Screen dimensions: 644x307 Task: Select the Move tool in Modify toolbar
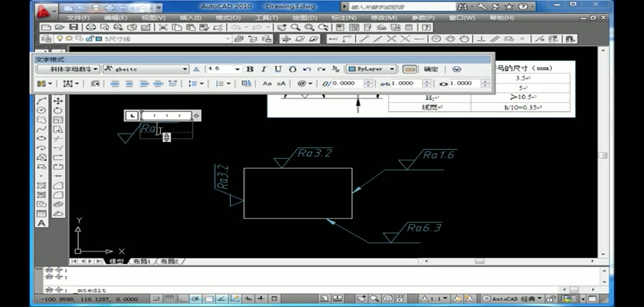click(x=58, y=101)
